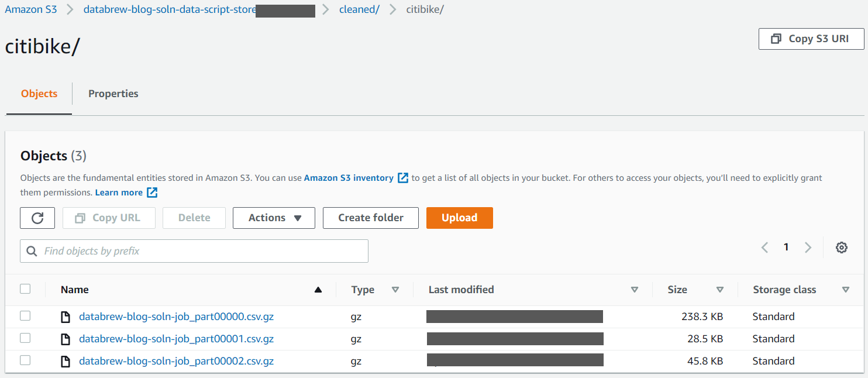Image resolution: width=868 pixels, height=378 pixels.
Task: Open the Learn more link
Action: click(119, 193)
